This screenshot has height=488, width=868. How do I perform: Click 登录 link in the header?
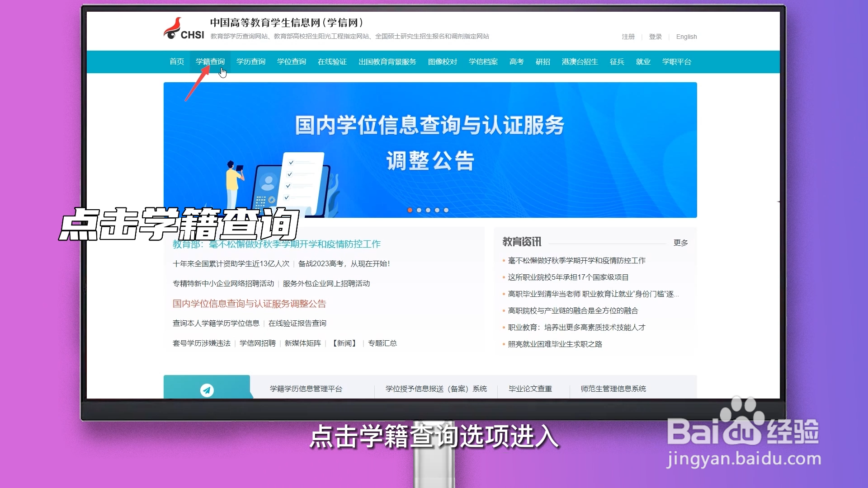pos(655,37)
